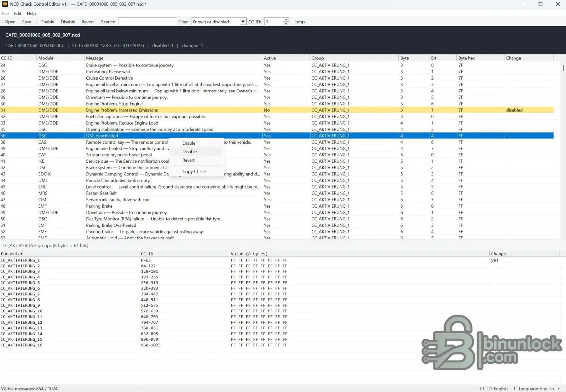This screenshot has height=392, width=566.
Task: Sort by the Message column header
Action: click(173, 58)
